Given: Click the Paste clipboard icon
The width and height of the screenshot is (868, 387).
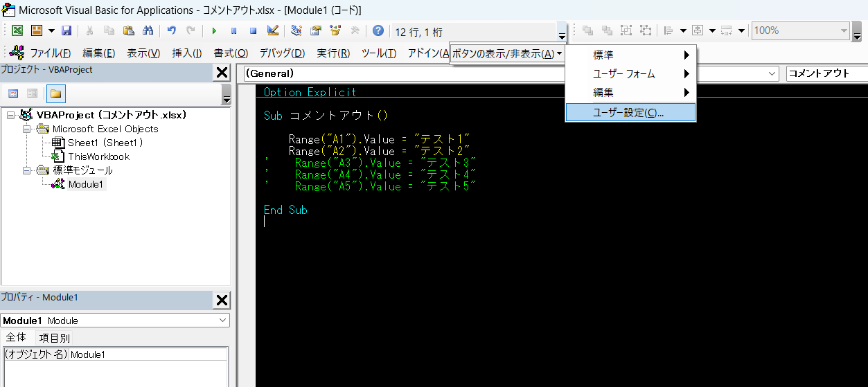Looking at the screenshot, I should coord(128,30).
